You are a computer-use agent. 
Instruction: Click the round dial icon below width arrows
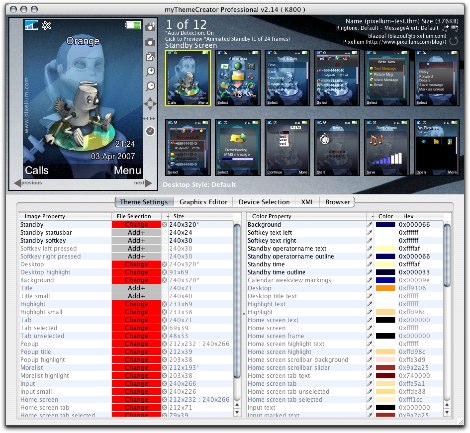coord(150,131)
